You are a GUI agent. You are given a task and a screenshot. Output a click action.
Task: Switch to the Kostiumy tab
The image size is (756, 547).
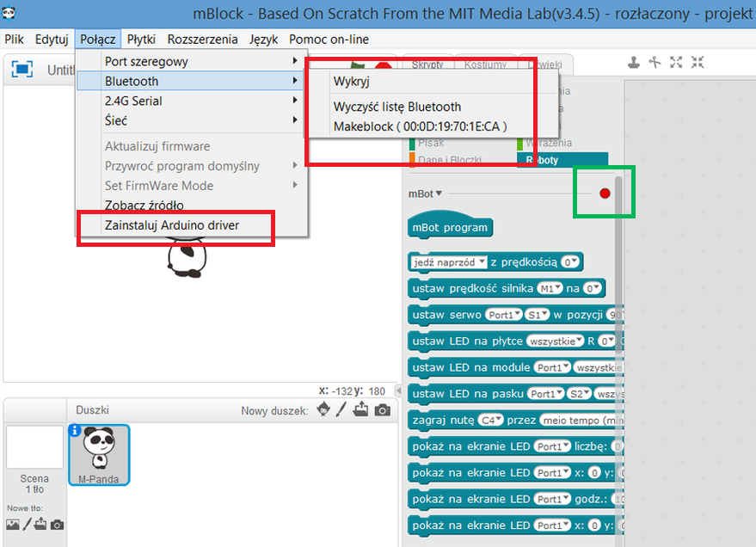[485, 65]
